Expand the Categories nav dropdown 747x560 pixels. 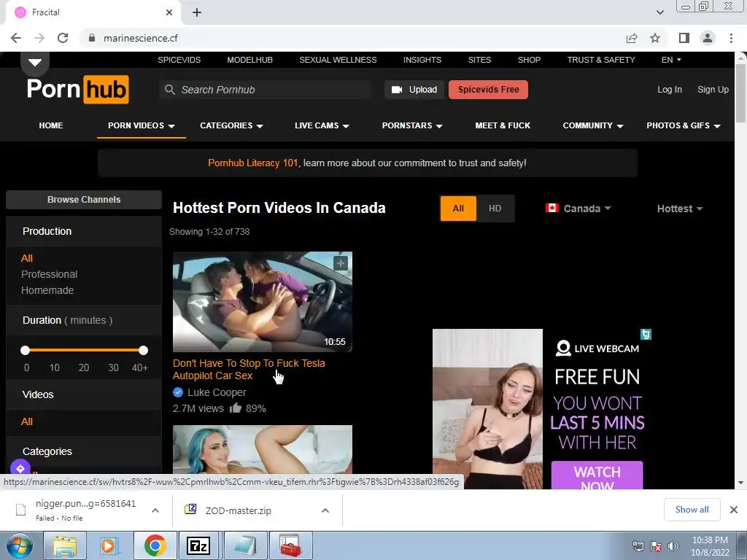click(231, 125)
